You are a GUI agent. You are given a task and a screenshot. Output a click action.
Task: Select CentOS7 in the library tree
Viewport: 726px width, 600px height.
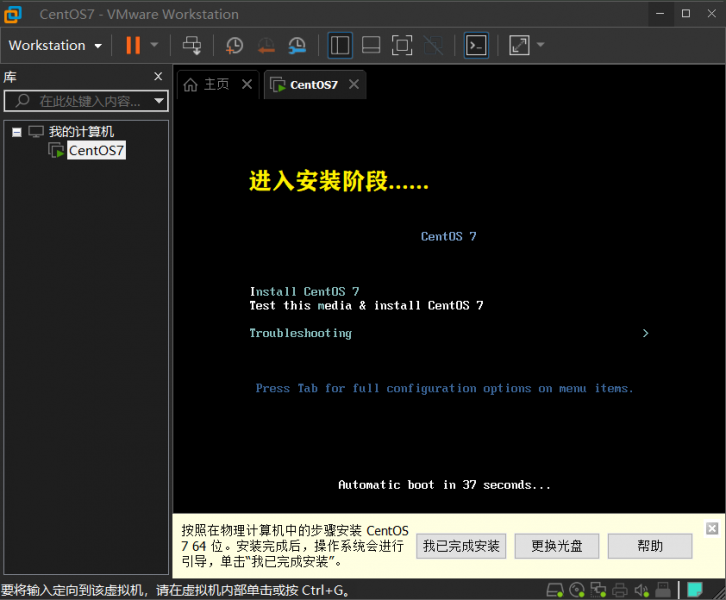coord(95,151)
